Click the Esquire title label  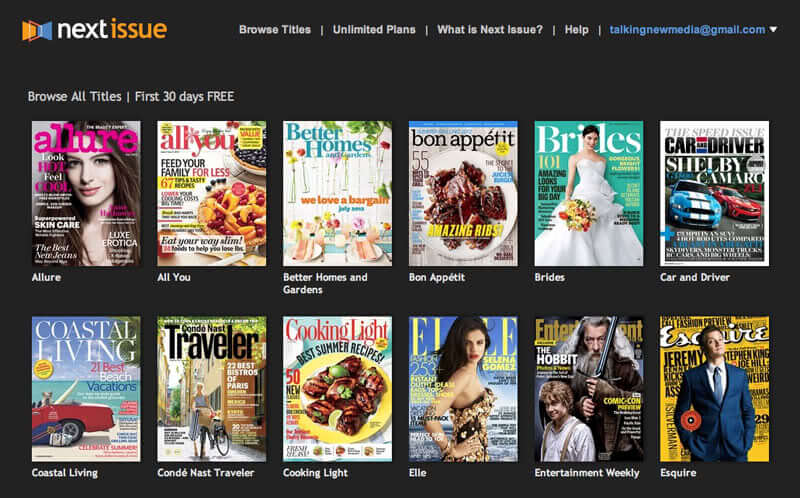pos(678,473)
